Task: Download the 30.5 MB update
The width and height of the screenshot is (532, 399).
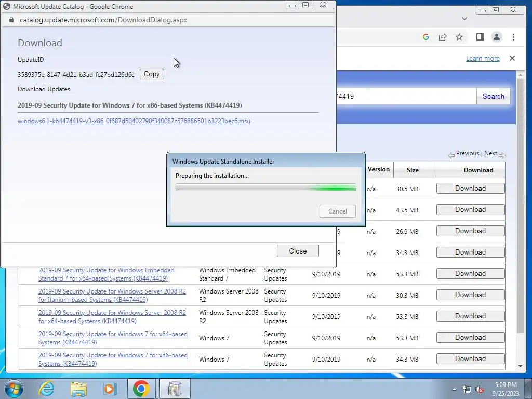Action: pos(470,188)
